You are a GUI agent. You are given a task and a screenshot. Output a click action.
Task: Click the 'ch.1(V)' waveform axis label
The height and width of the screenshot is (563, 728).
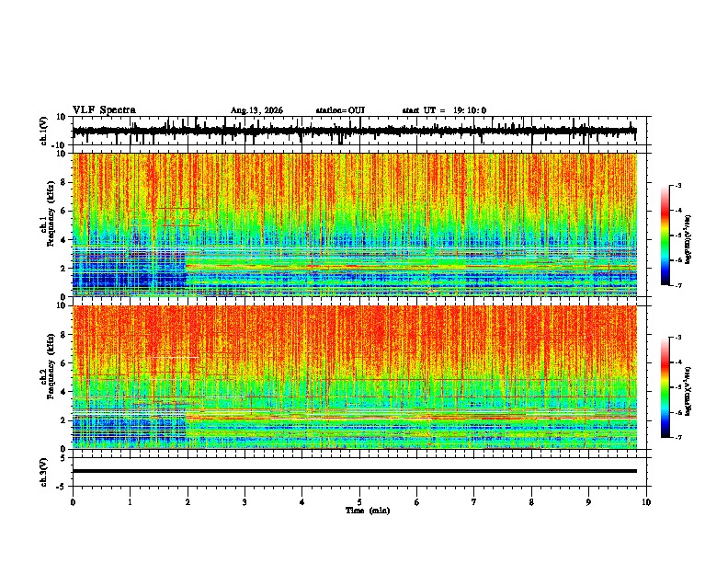pyautogui.click(x=44, y=131)
